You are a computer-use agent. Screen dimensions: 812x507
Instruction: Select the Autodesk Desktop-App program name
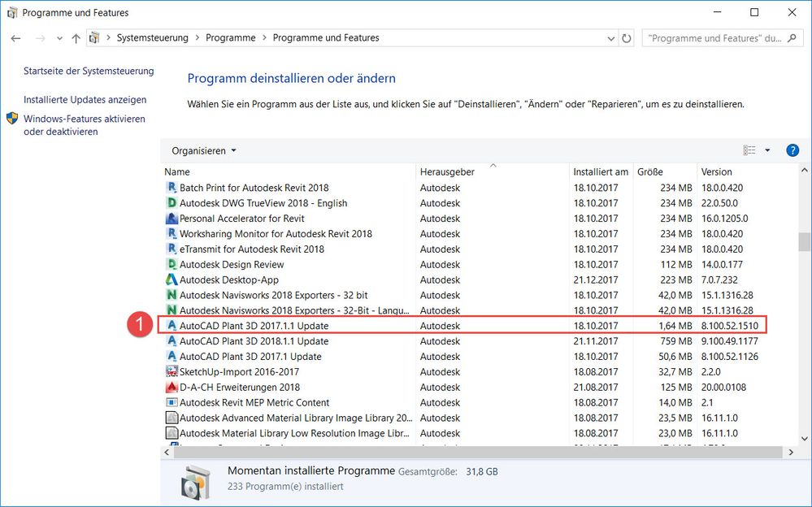[229, 279]
